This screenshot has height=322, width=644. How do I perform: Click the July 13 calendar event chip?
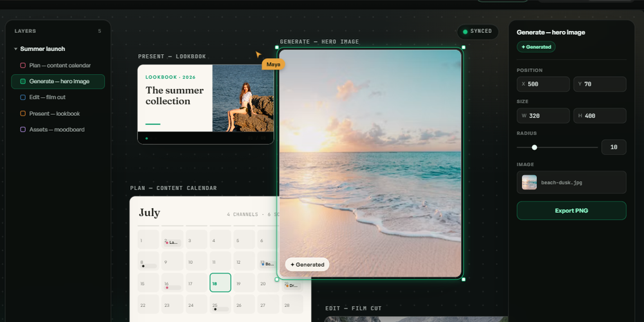click(x=269, y=264)
